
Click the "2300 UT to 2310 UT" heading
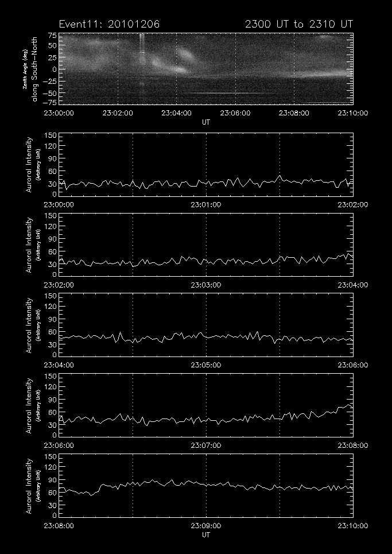pos(299,24)
